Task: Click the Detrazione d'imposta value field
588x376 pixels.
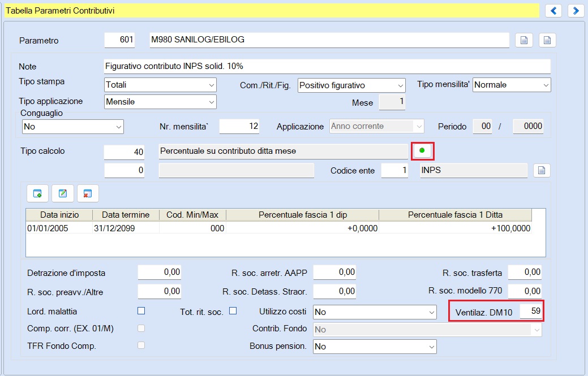Action: pyautogui.click(x=160, y=273)
